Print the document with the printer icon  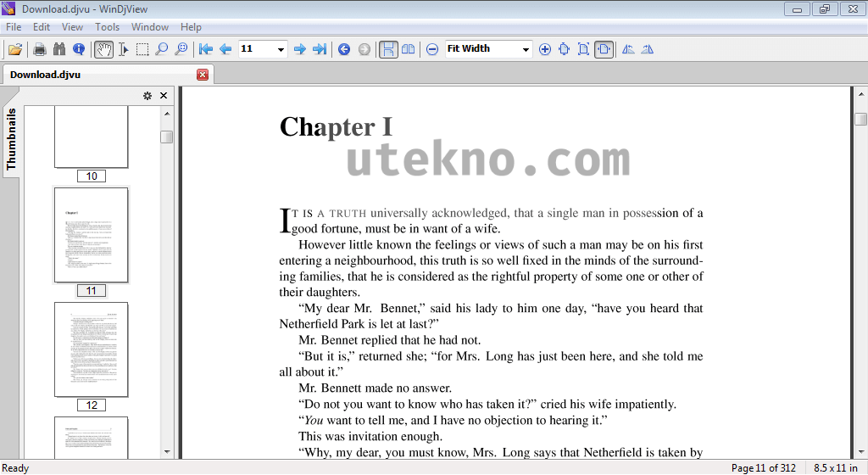(40, 49)
